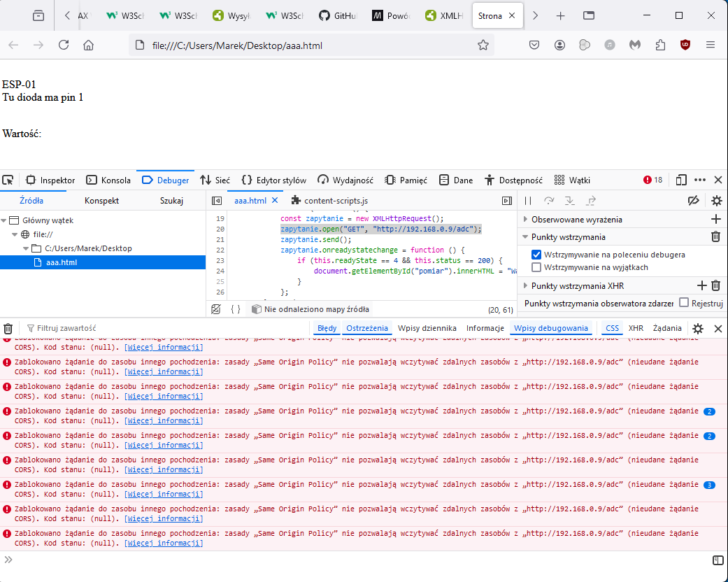
Task: Open Konspekt sources tab
Action: tap(101, 201)
